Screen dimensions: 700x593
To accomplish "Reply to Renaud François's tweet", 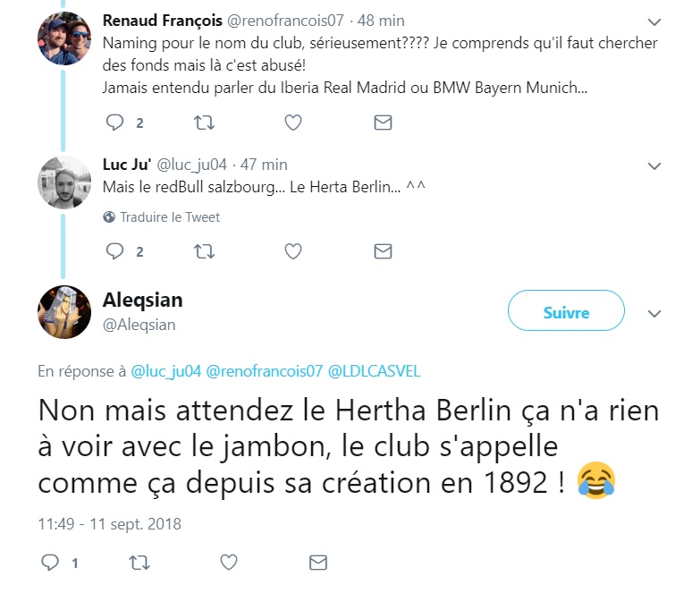I will (114, 123).
